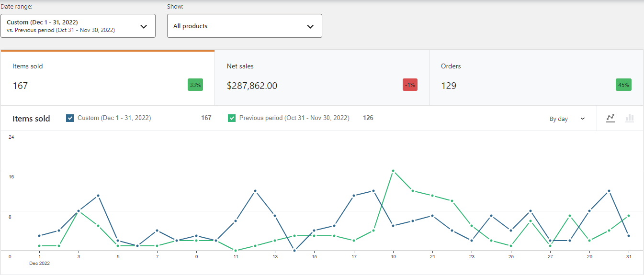
Task: Click the -1% change badge
Action: tap(410, 85)
